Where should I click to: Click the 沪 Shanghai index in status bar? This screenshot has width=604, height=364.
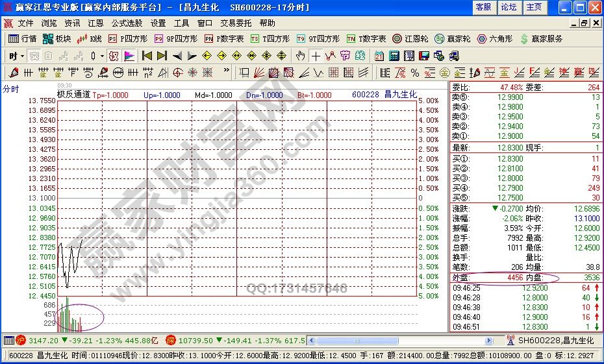pos(19,340)
